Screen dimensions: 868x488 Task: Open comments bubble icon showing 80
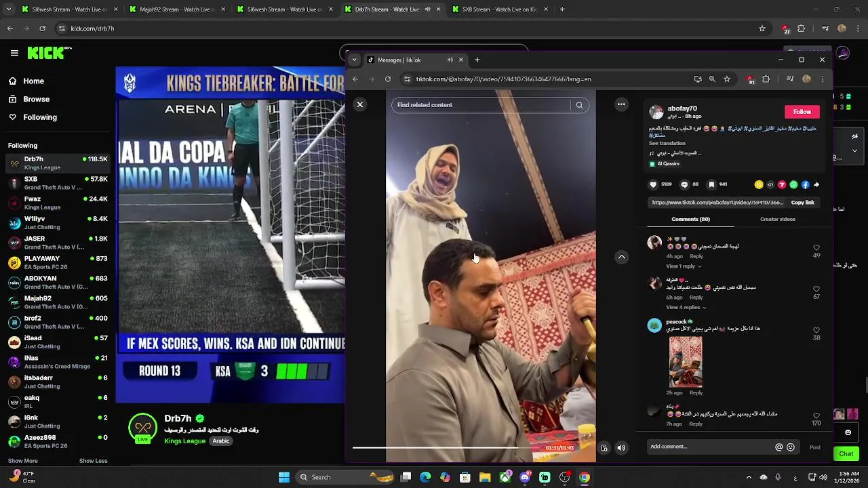point(684,184)
